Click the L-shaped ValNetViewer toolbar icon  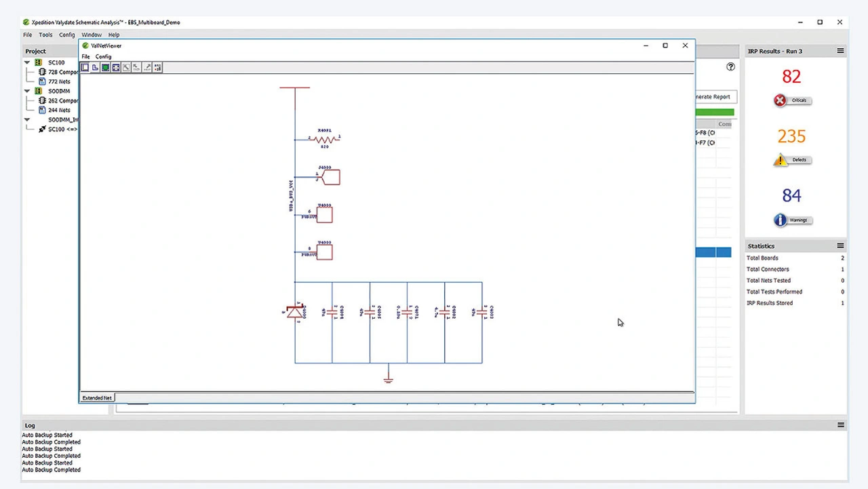pyautogui.click(x=95, y=67)
